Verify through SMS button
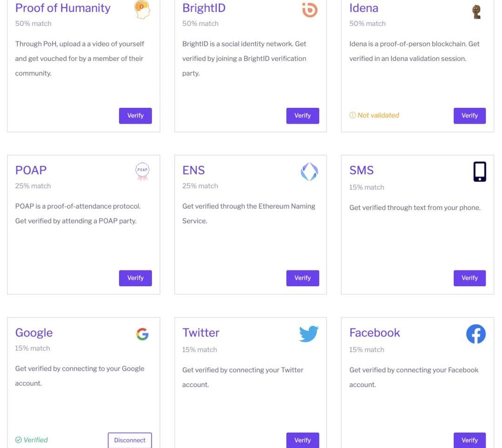 pyautogui.click(x=469, y=278)
